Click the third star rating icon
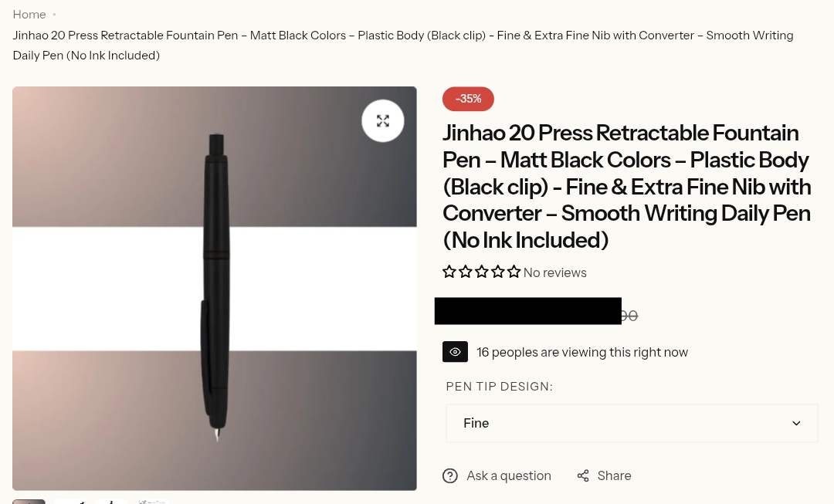 pyautogui.click(x=482, y=272)
